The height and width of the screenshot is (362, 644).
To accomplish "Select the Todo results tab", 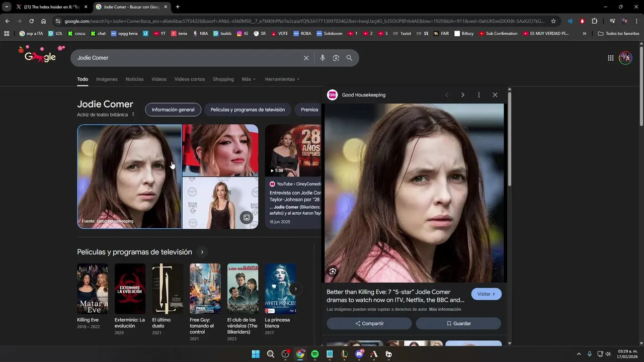I will tap(83, 79).
